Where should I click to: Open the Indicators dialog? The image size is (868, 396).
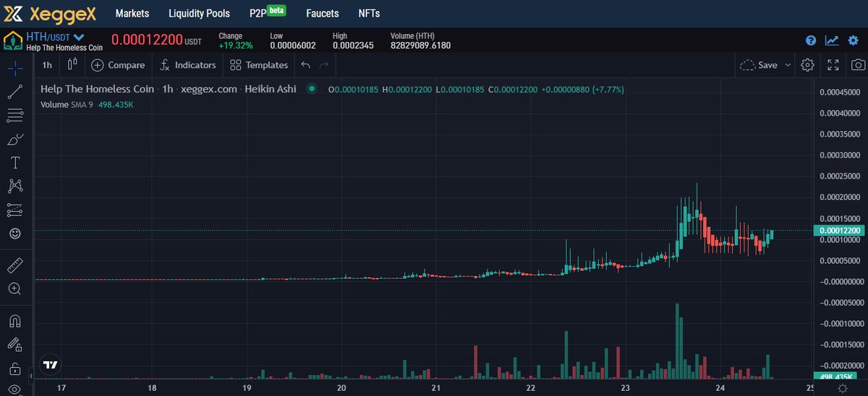tap(188, 65)
